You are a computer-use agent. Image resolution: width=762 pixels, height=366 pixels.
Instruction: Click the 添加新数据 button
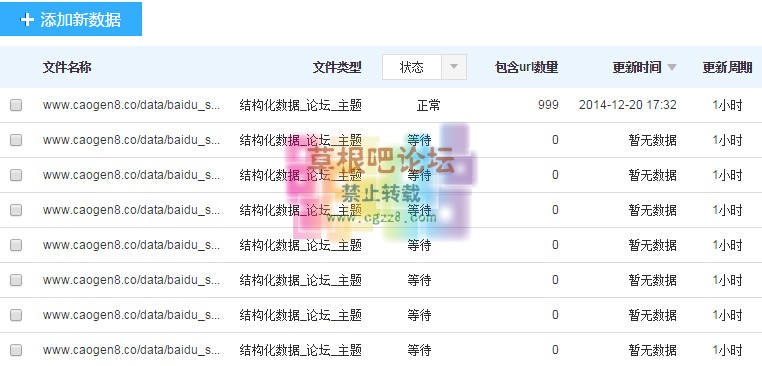(x=71, y=19)
